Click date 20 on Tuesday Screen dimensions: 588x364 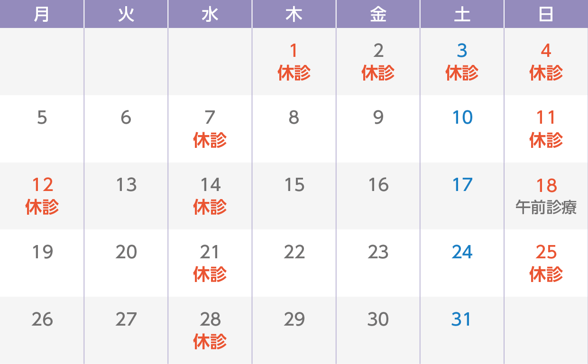point(126,252)
